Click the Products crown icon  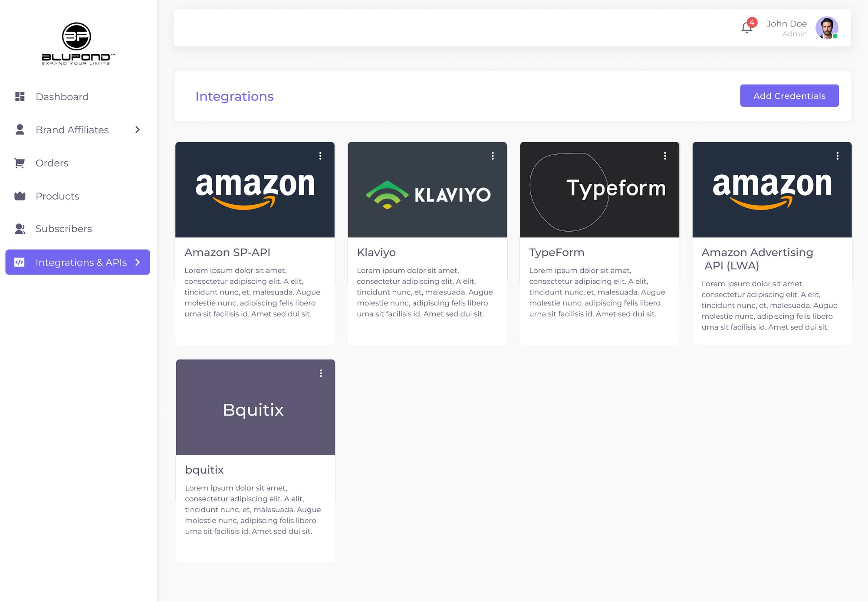pyautogui.click(x=20, y=196)
